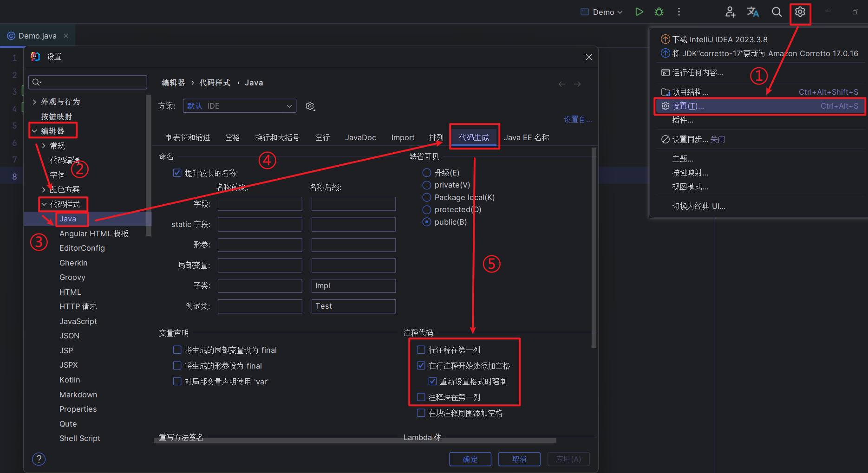The width and height of the screenshot is (868, 473).
Task: Click the help question mark icon
Action: click(x=39, y=459)
